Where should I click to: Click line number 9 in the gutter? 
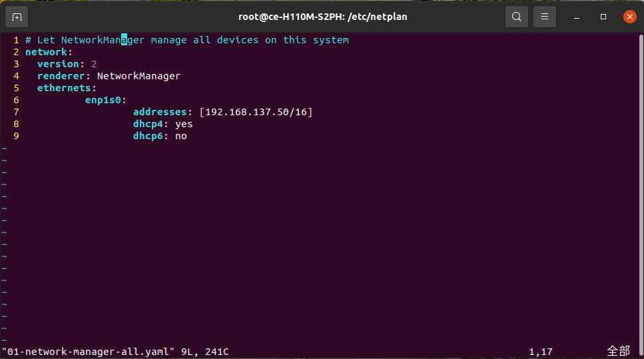coord(16,136)
